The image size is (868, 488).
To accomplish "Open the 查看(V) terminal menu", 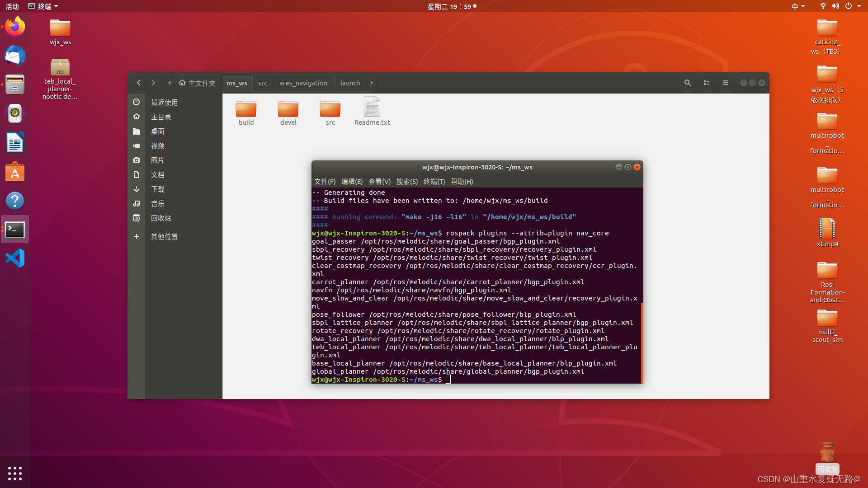I will coord(379,181).
